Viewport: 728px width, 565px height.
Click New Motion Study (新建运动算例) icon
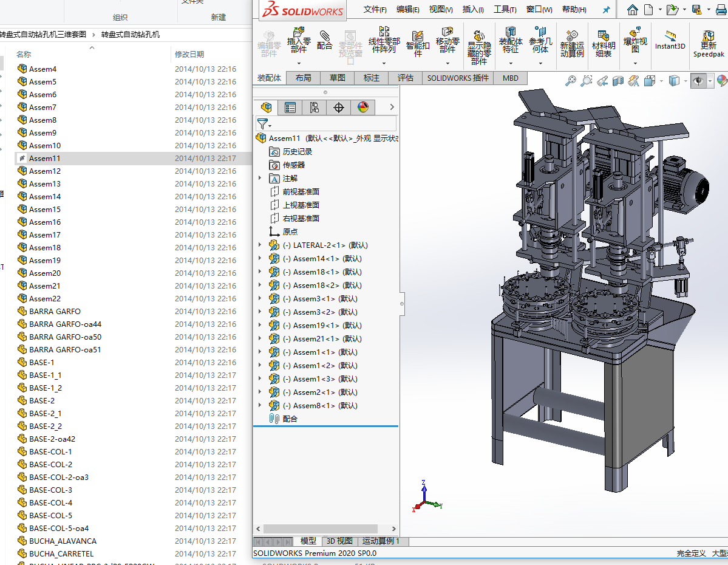(x=572, y=36)
